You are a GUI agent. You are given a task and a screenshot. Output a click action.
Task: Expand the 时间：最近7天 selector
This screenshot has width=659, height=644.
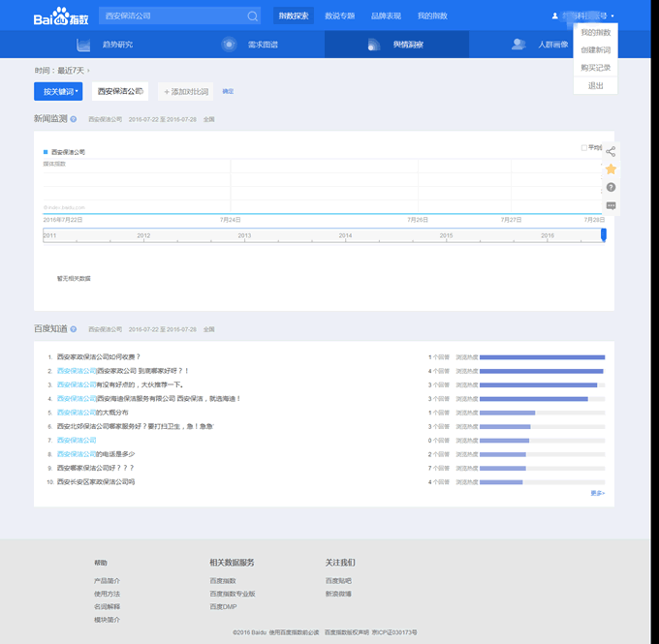(x=62, y=71)
